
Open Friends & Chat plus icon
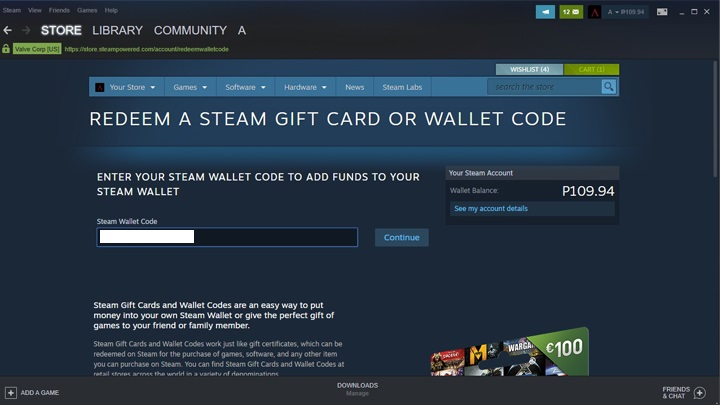coord(700,393)
